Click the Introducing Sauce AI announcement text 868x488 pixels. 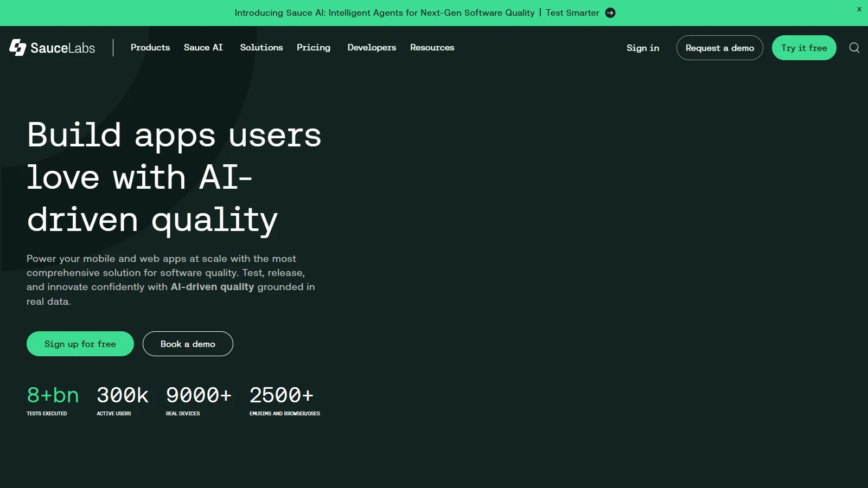(x=384, y=12)
